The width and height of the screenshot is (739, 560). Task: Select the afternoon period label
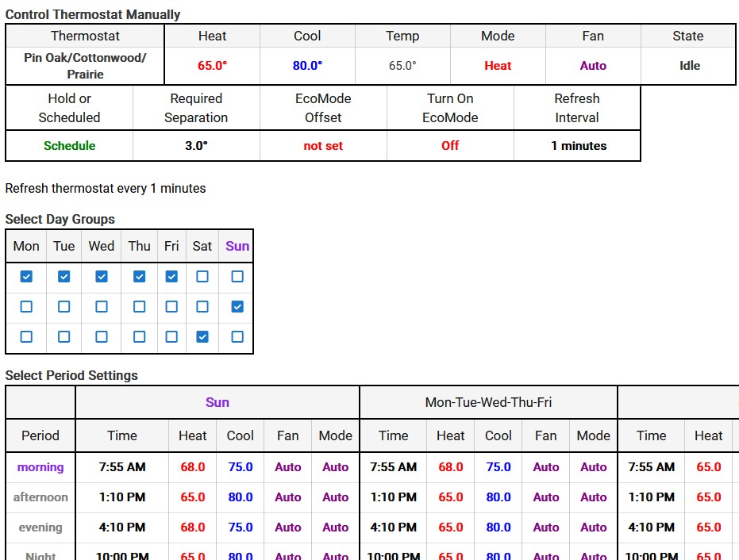tap(40, 497)
